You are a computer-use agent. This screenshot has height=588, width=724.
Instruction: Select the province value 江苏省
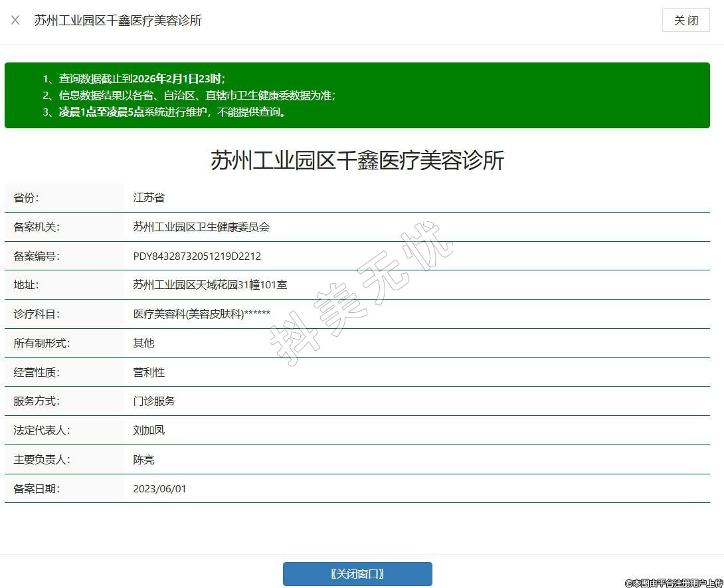149,198
